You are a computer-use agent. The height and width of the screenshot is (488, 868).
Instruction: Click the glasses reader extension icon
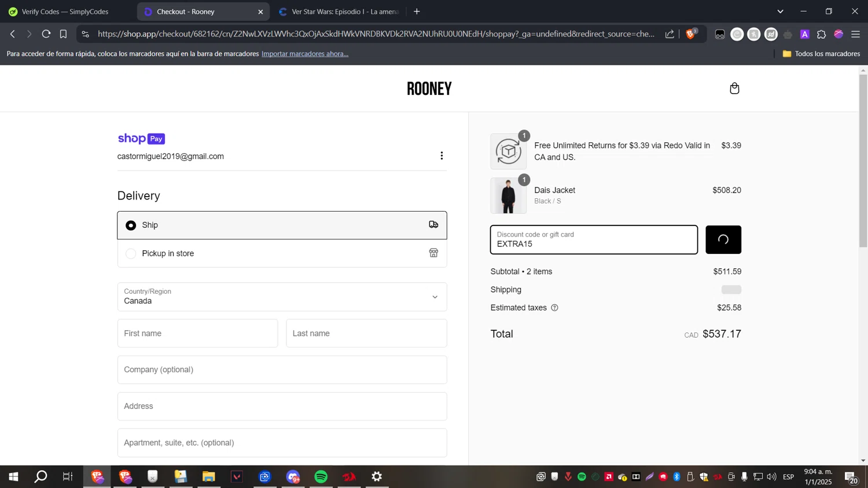pyautogui.click(x=720, y=35)
